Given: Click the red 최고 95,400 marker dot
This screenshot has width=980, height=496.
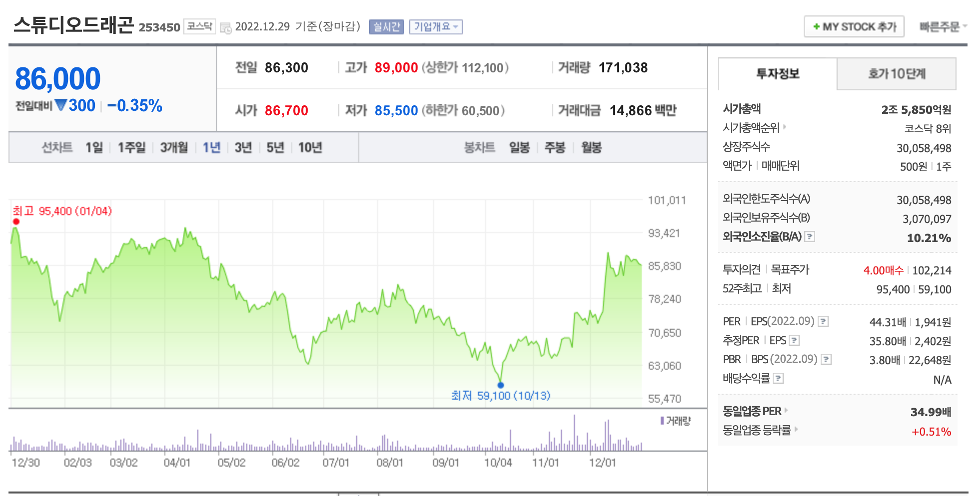Looking at the screenshot, I should coord(16,222).
